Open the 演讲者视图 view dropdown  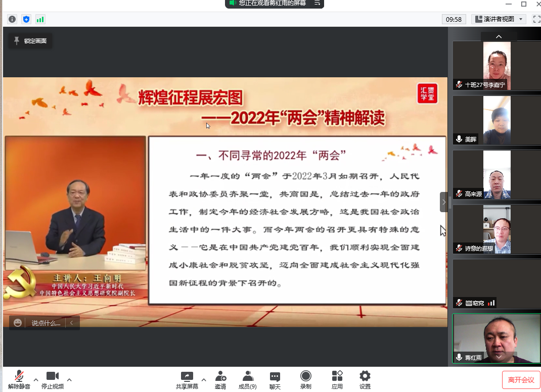tap(499, 19)
